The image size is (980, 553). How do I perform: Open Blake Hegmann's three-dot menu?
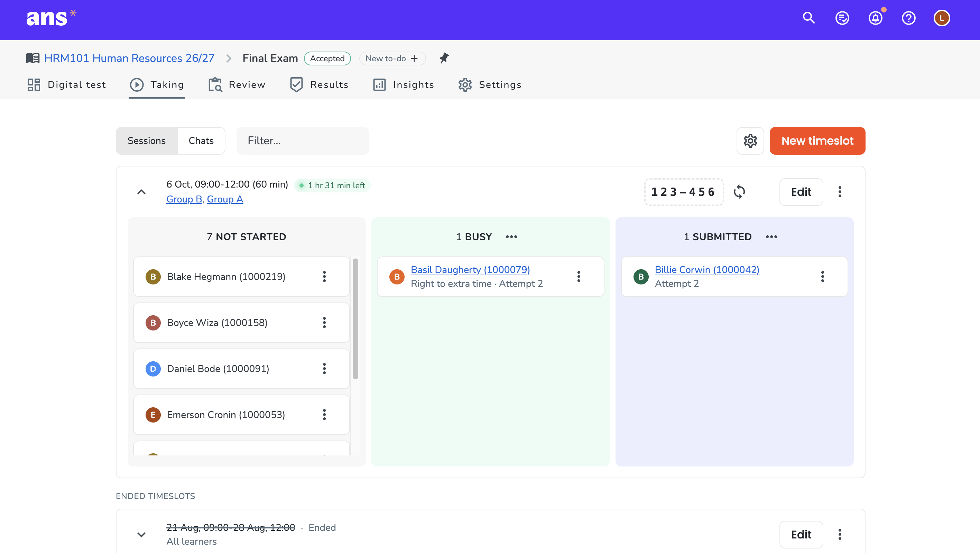tap(324, 277)
